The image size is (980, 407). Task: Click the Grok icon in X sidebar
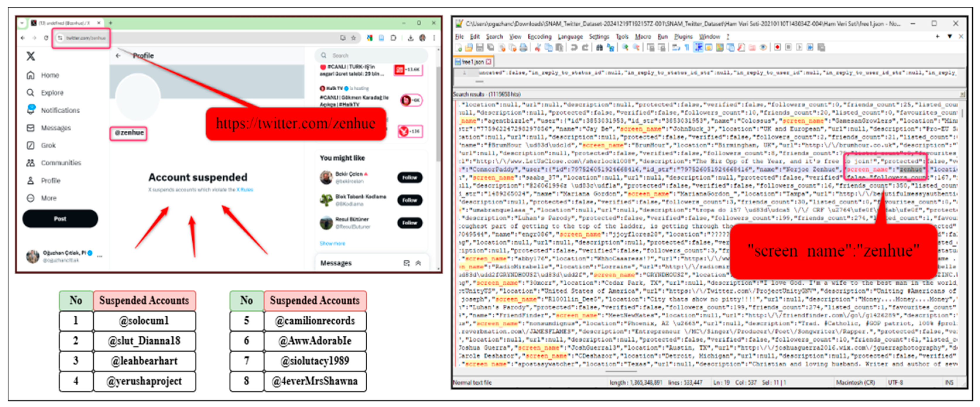(30, 145)
